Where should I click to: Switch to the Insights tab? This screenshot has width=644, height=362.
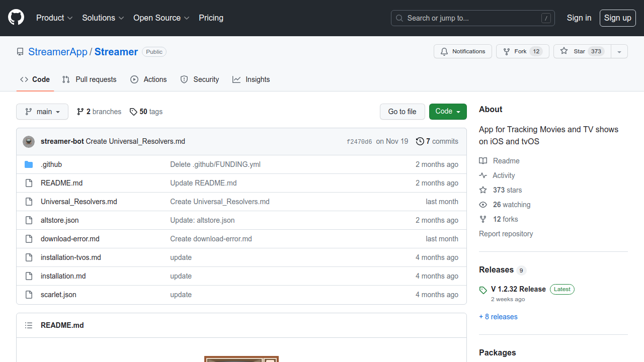[251, 79]
